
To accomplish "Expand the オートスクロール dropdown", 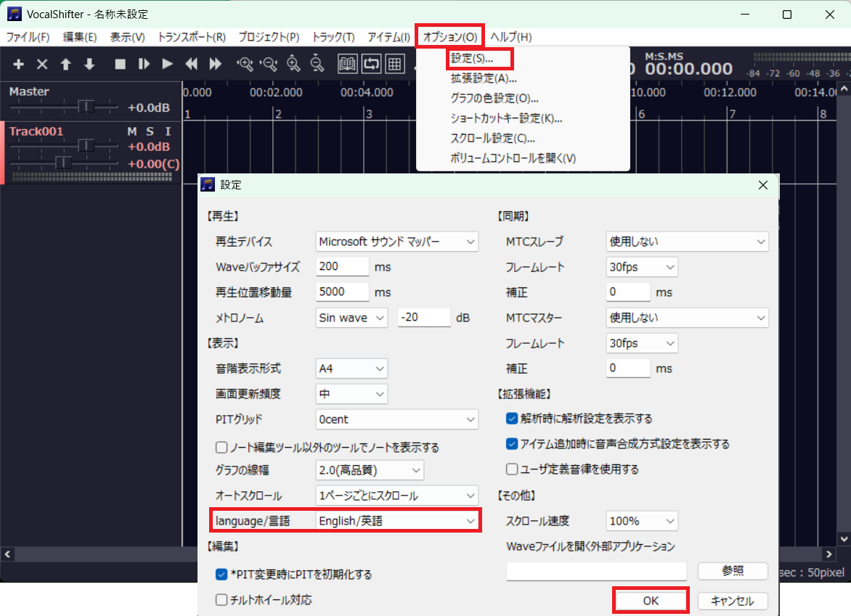I will click(396, 496).
